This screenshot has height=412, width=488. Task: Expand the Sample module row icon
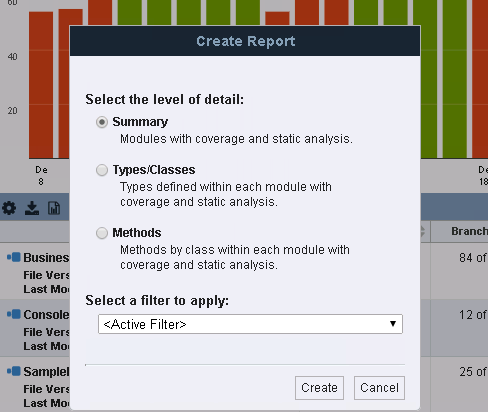coord(14,371)
